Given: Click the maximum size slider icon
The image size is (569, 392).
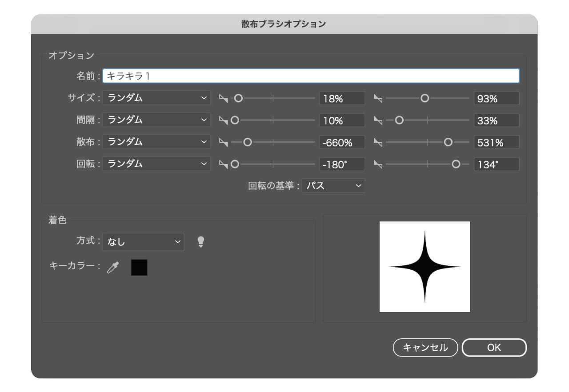Looking at the screenshot, I should point(378,98).
